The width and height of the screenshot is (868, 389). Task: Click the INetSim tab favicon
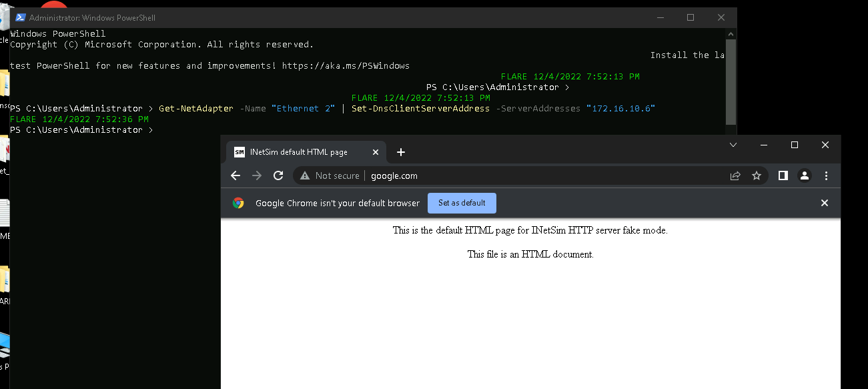pos(240,152)
